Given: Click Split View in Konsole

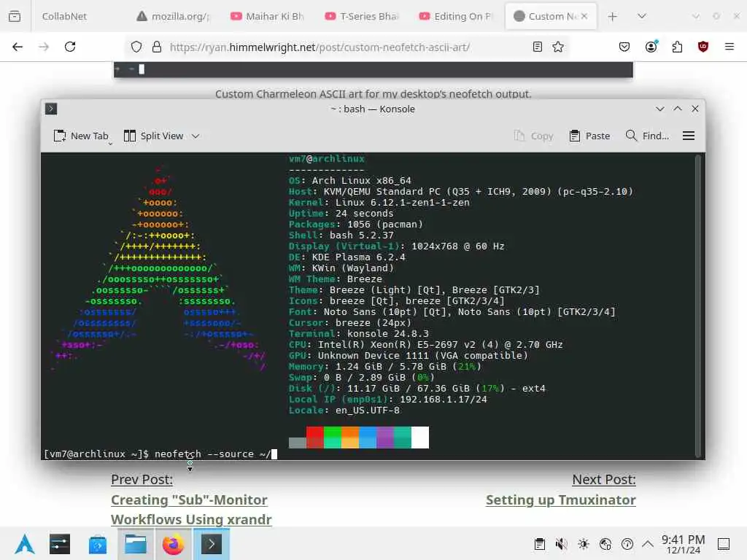Looking at the screenshot, I should click(153, 136).
